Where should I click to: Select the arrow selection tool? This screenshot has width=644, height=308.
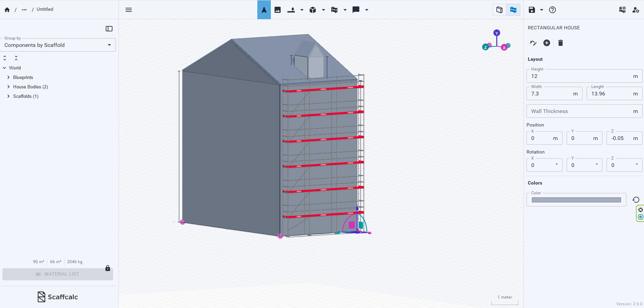(264, 10)
